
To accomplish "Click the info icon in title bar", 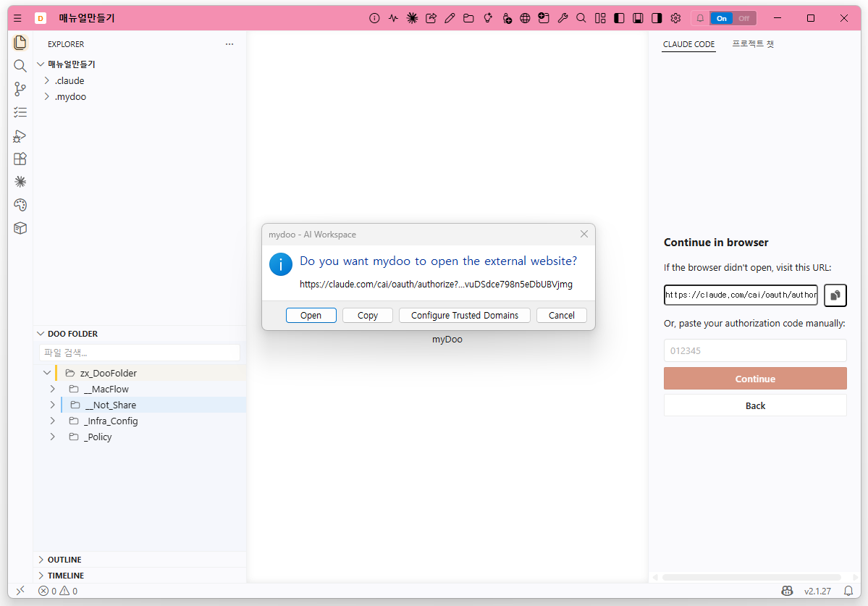I will tap(374, 18).
